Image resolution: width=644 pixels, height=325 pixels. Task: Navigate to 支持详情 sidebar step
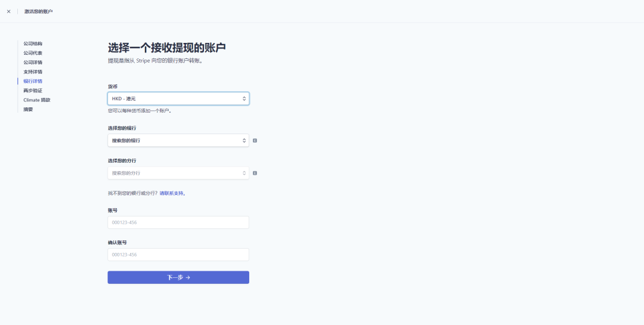coord(33,72)
